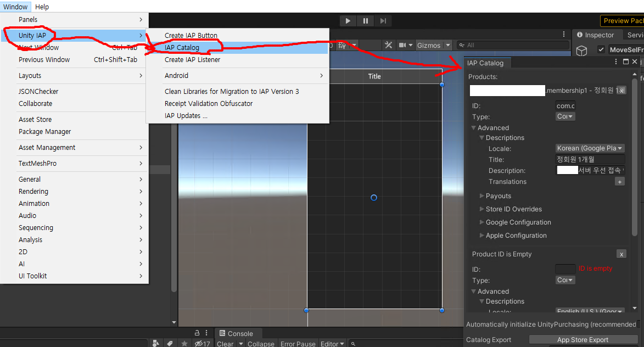644x347 pixels.
Task: Clear the Console with the Clear button
Action: tap(225, 344)
